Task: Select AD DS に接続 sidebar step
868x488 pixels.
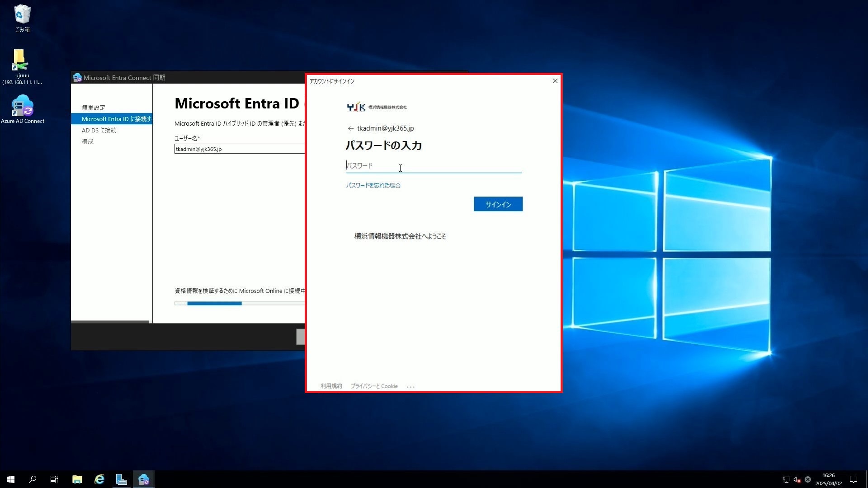Action: coord(99,130)
